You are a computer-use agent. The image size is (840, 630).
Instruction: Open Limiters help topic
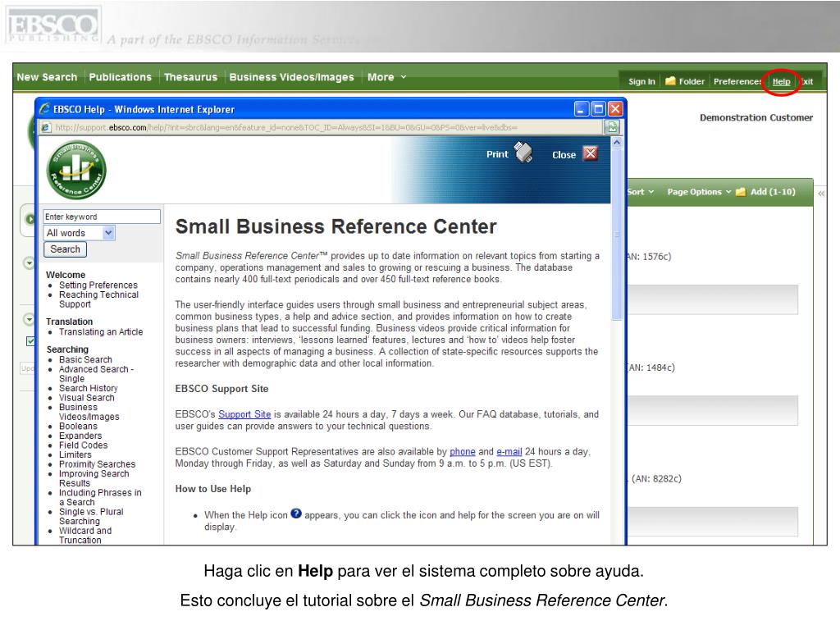pyautogui.click(x=75, y=454)
